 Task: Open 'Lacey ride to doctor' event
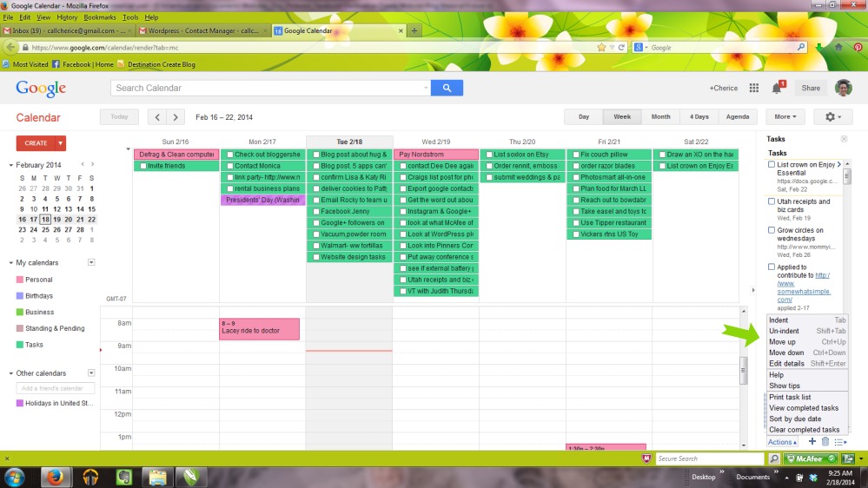(259, 328)
